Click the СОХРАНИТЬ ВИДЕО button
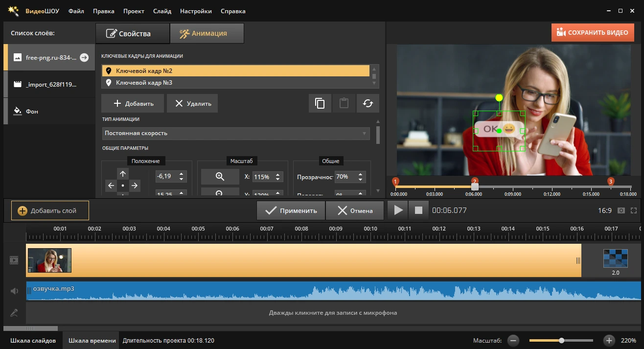This screenshot has height=349, width=644. [593, 33]
